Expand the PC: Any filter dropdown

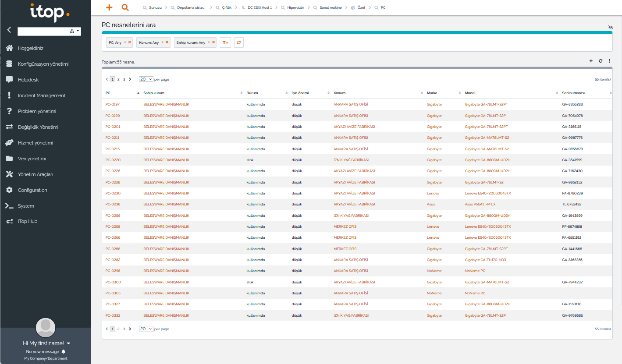pyautogui.click(x=125, y=42)
